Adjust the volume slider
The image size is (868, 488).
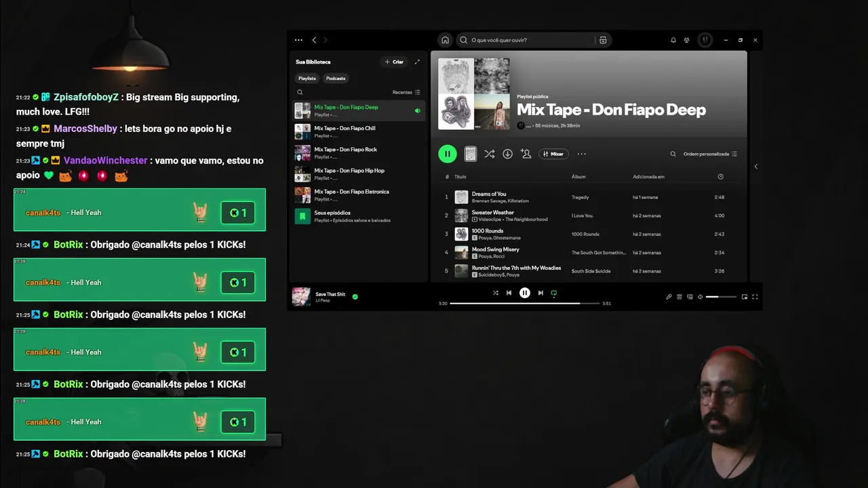(721, 297)
